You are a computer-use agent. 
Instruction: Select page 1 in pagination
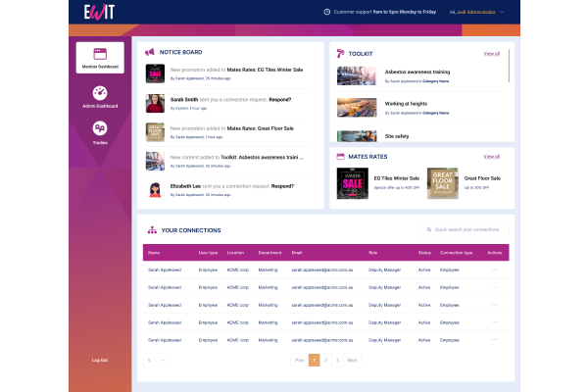point(315,360)
